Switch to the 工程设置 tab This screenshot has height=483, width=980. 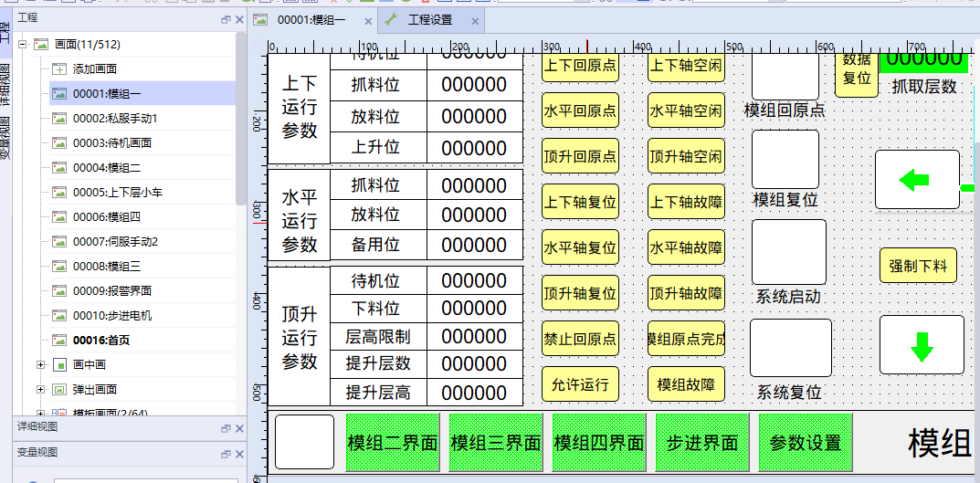(x=429, y=19)
